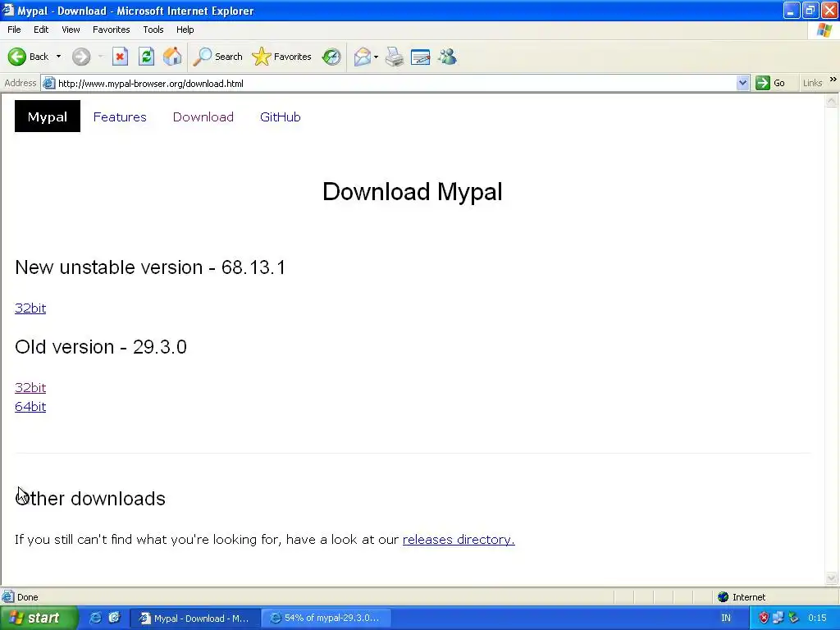Click the second quick launch icon

(114, 618)
